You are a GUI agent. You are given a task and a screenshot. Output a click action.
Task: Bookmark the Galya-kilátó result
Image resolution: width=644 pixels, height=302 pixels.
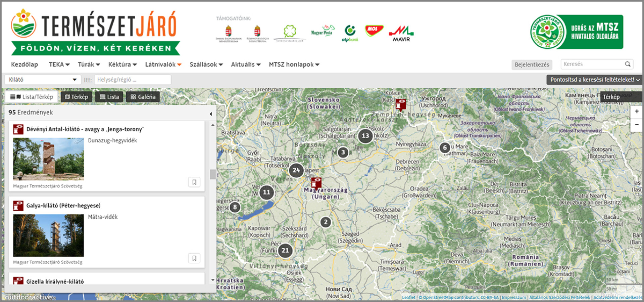tap(194, 258)
